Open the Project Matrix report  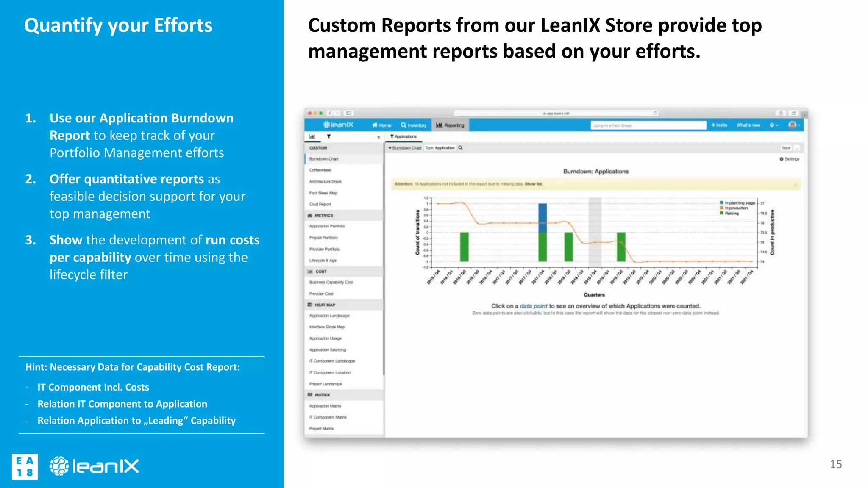pyautogui.click(x=321, y=429)
